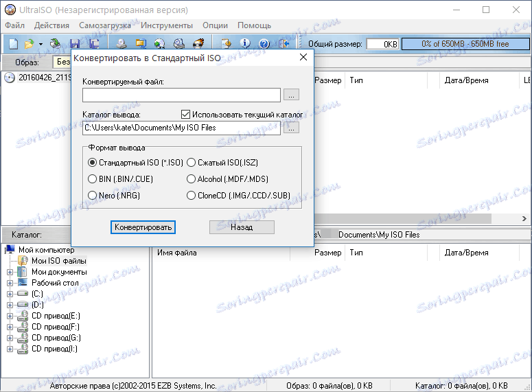532x392 pixels.
Task: Select Стандартный ISO (*.ISO) output format
Action: [x=92, y=163]
